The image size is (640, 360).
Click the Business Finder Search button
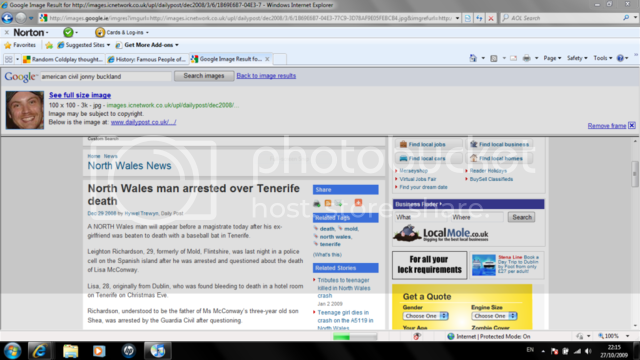pos(522,217)
